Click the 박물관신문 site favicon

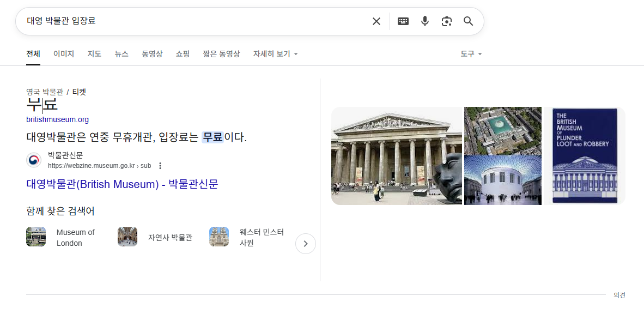coord(34,160)
